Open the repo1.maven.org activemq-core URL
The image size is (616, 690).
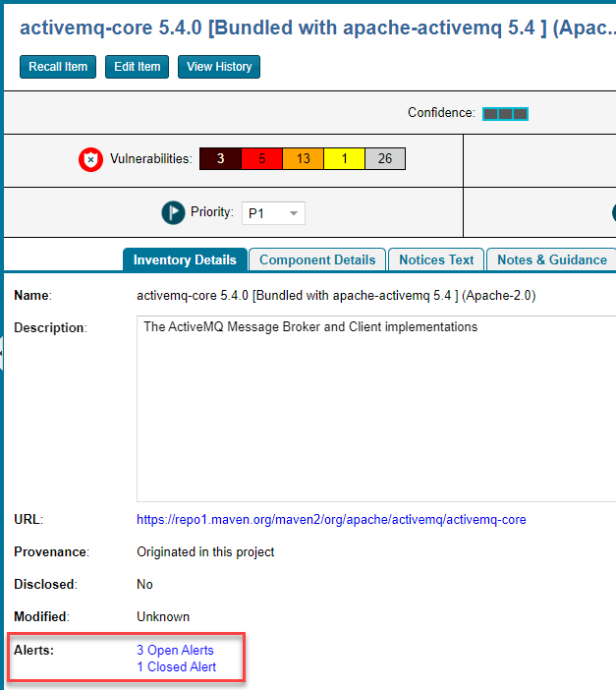pos(331,519)
